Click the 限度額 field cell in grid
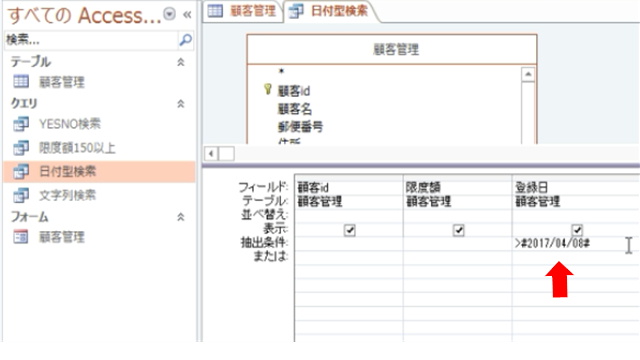The image size is (640, 360). tap(458, 187)
